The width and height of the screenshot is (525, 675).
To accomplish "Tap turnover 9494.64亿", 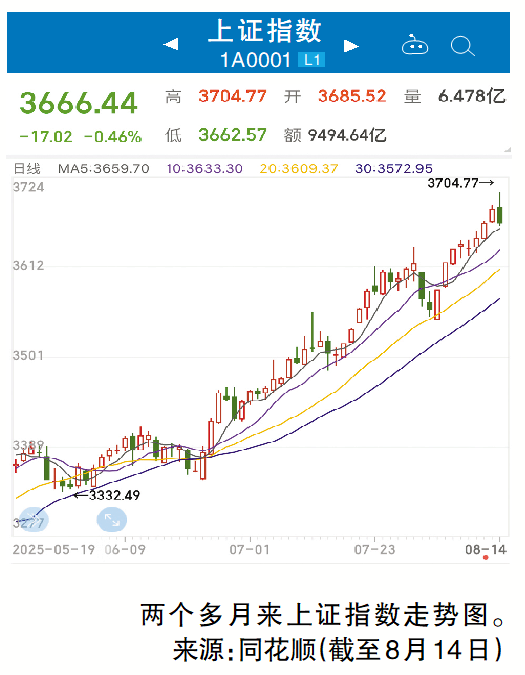I will coord(347,135).
